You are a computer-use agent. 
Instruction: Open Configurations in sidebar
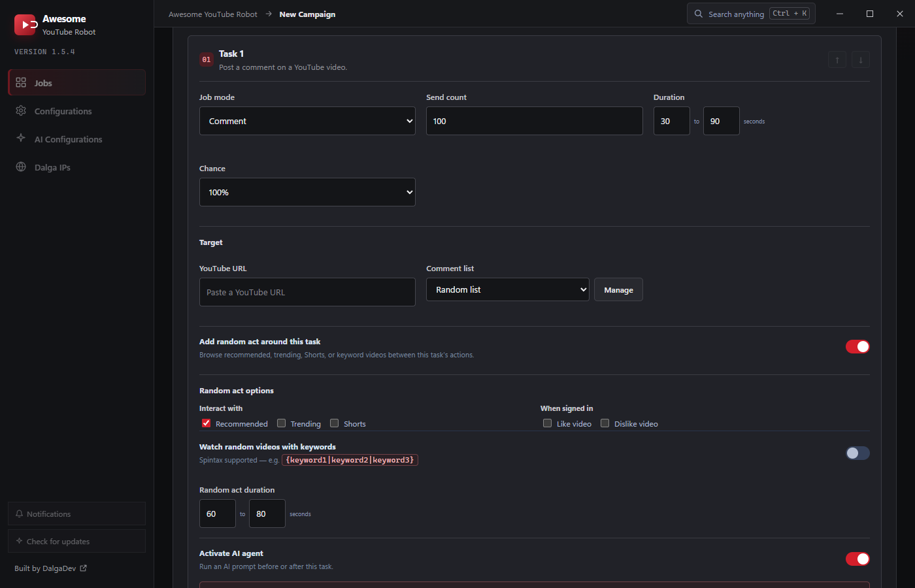76,111
